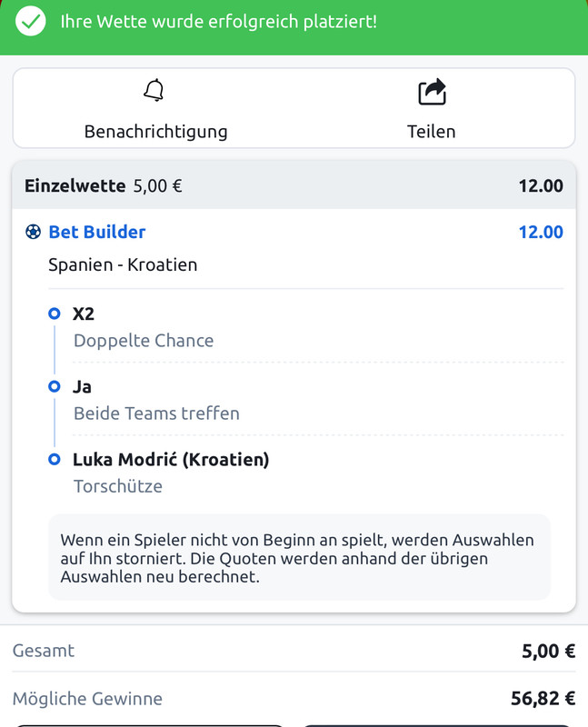Image resolution: width=588 pixels, height=727 pixels.
Task: Tap the player cancellation info note
Action: (x=299, y=558)
